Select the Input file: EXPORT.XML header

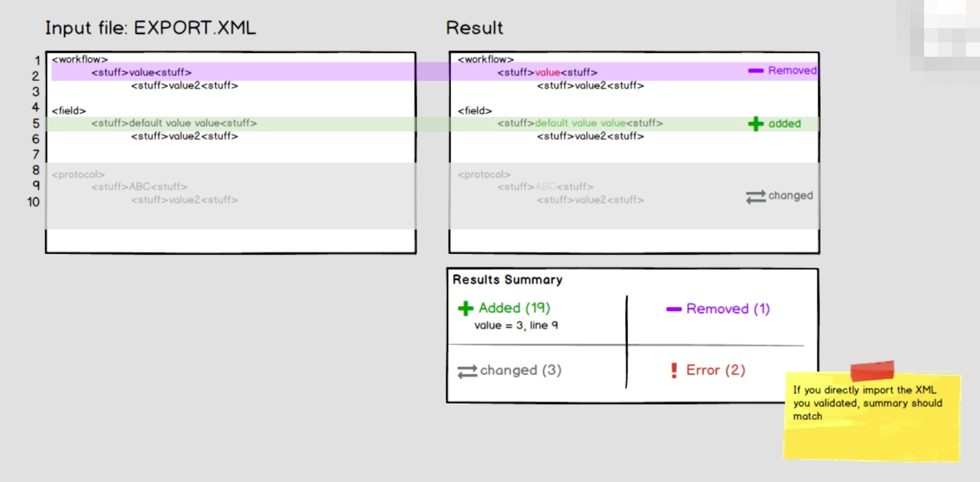click(150, 28)
